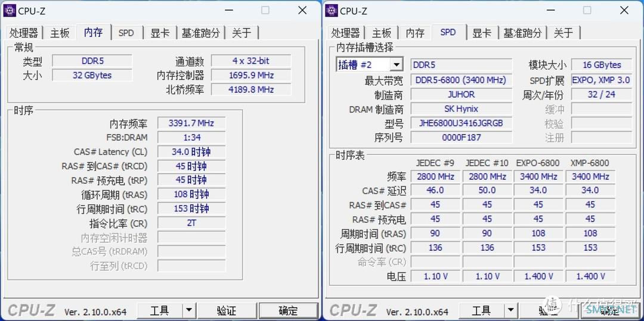Select SPD tab in right CPU-Z window
The image size is (644, 321).
point(448,32)
